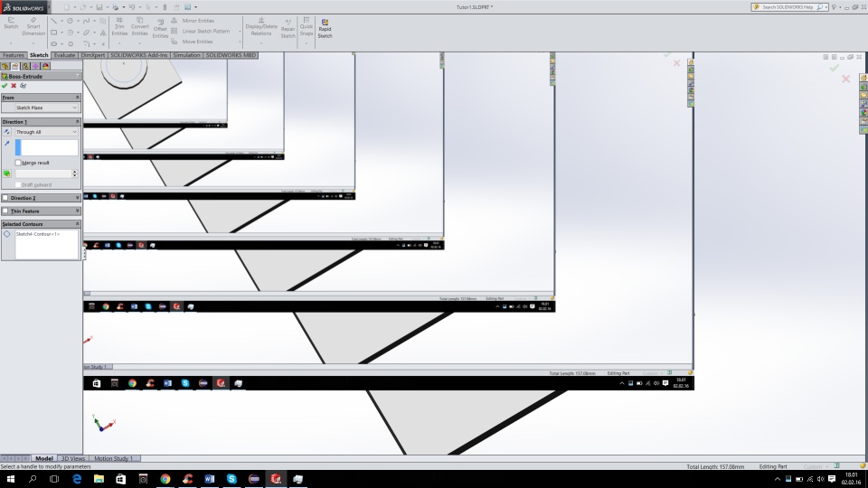Open the Through All end condition dropdown
Viewport: 868px width, 488px height.
46,132
